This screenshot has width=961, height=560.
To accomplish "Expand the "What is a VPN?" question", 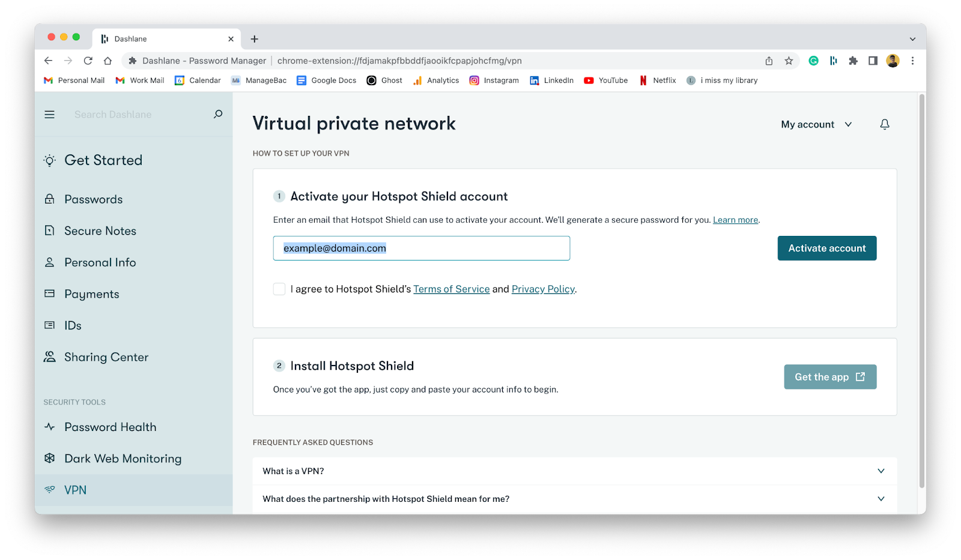I will click(575, 471).
